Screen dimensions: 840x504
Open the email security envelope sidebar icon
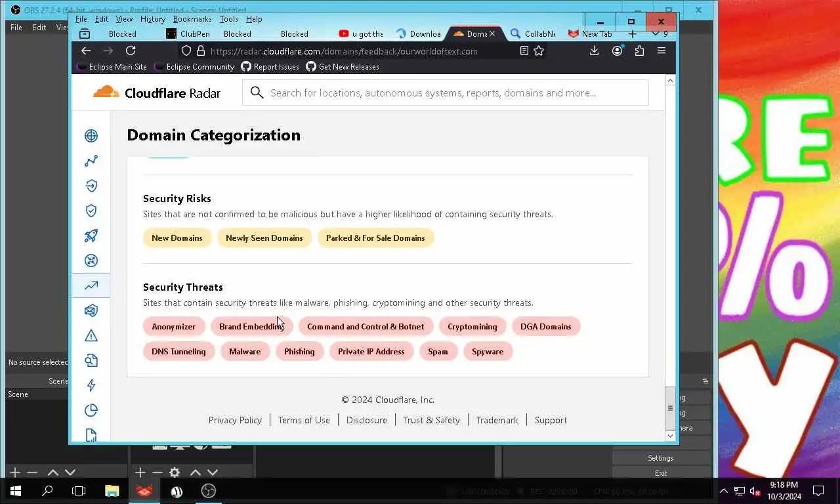pyautogui.click(x=91, y=310)
